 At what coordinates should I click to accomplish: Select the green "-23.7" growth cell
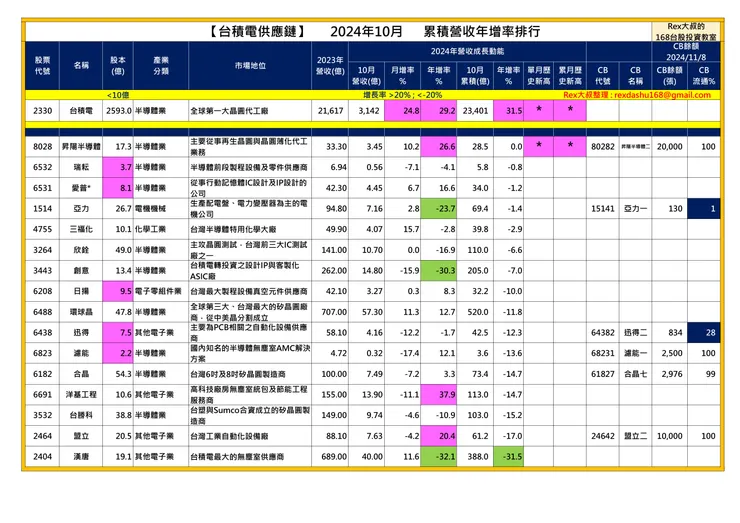(x=438, y=209)
